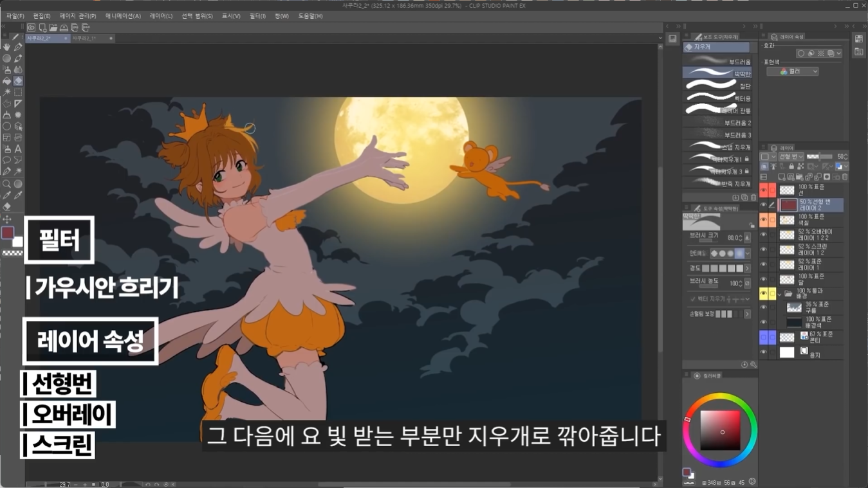Screen dimensions: 868x488
Task: Select the Figure ellipse tool
Action: pos(6,126)
